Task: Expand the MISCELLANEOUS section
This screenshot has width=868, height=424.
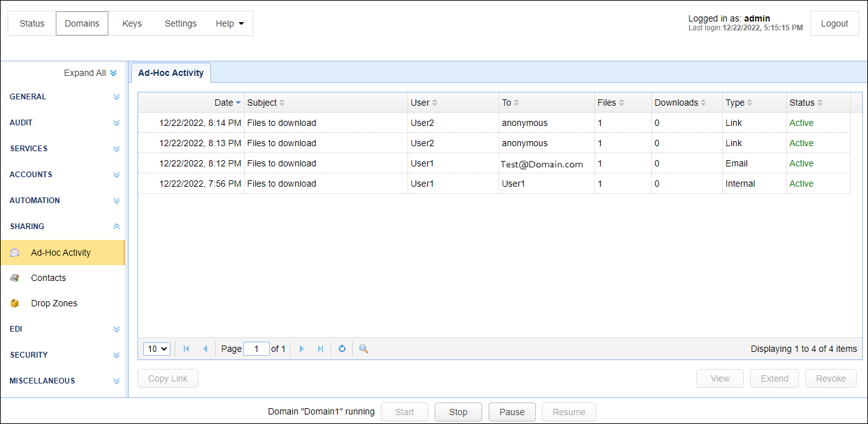Action: (116, 381)
